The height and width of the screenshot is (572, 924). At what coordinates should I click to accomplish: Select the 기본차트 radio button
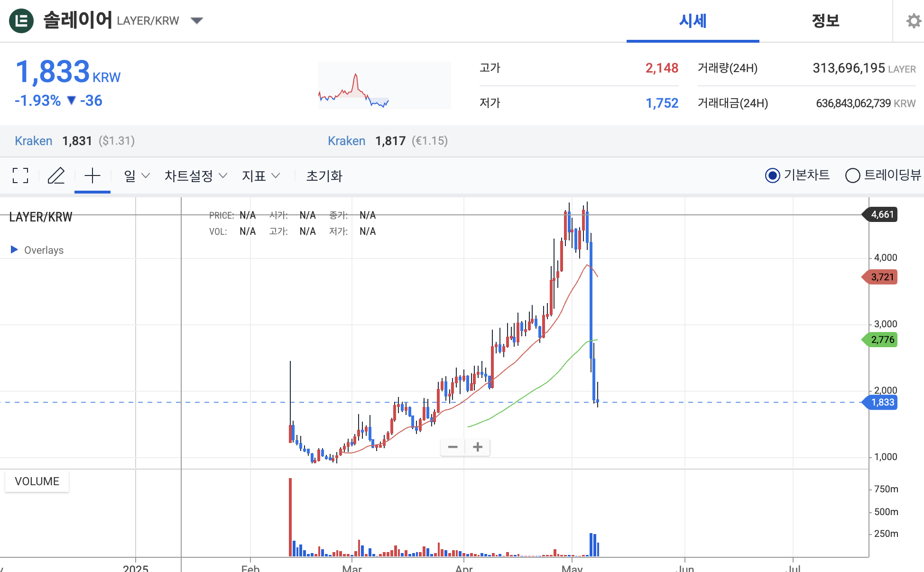tap(772, 175)
